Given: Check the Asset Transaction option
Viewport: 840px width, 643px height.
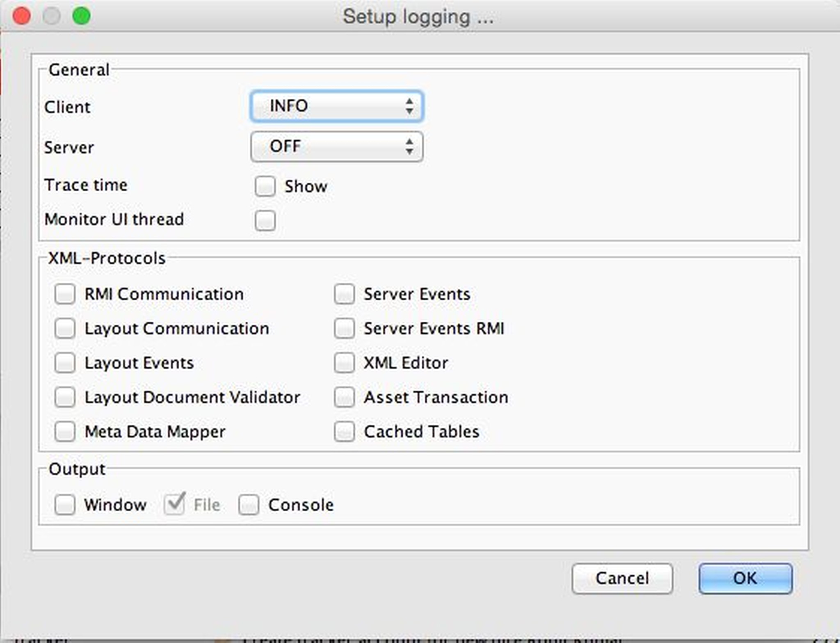Looking at the screenshot, I should pos(344,397).
